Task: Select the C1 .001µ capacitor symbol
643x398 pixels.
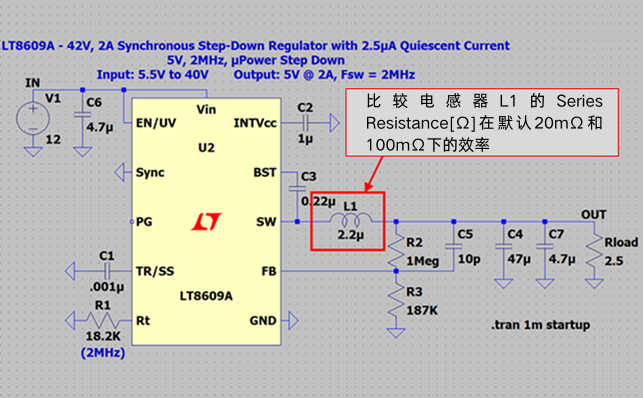Action: click(107, 271)
